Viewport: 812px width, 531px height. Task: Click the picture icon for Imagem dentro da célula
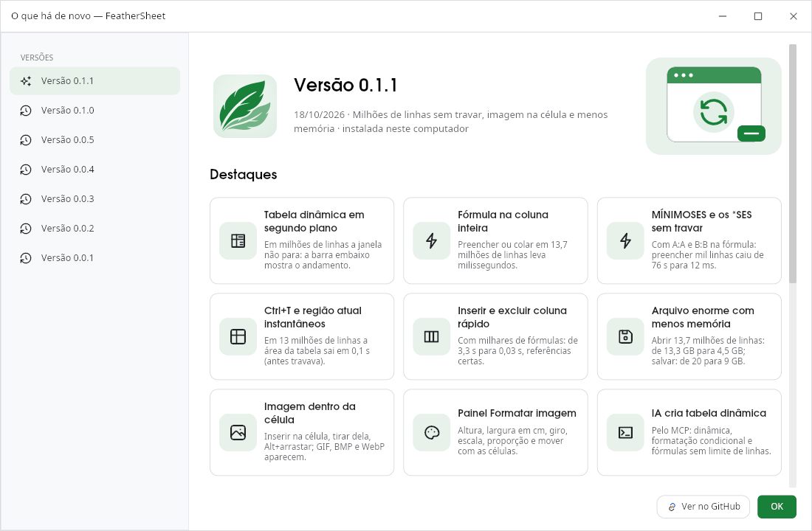point(238,432)
